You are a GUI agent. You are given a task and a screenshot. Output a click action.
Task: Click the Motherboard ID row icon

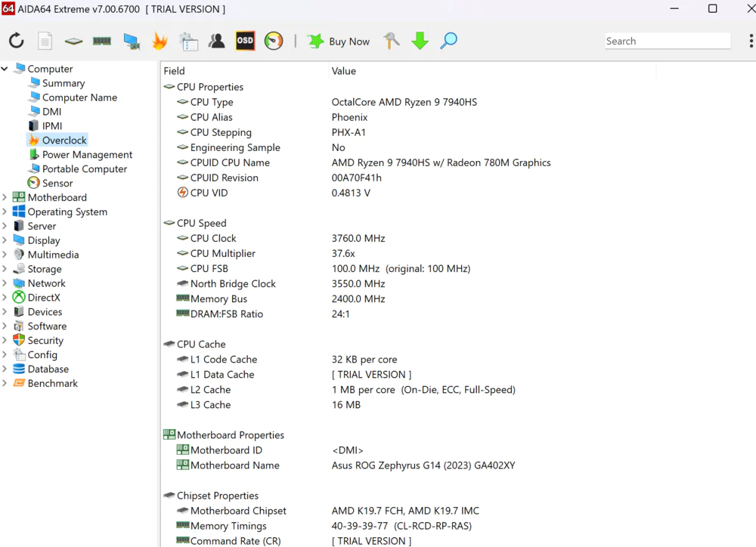[x=183, y=450]
